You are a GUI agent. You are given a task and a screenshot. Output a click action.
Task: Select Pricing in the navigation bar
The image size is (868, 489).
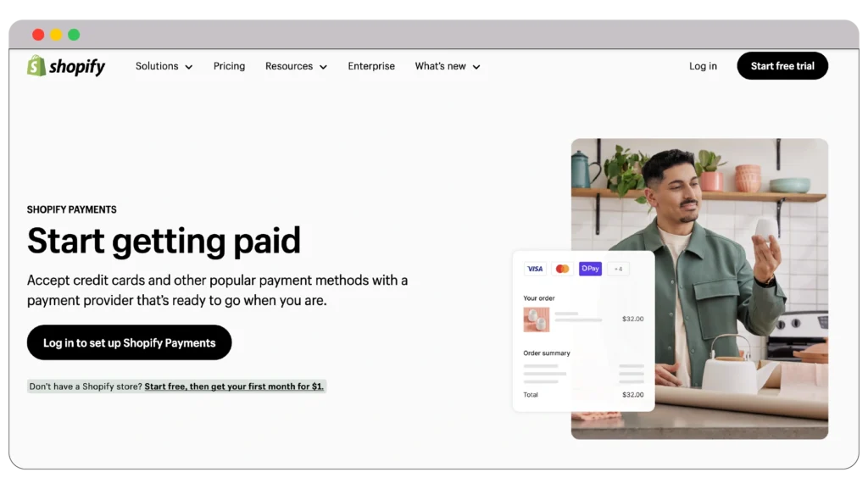(x=229, y=66)
